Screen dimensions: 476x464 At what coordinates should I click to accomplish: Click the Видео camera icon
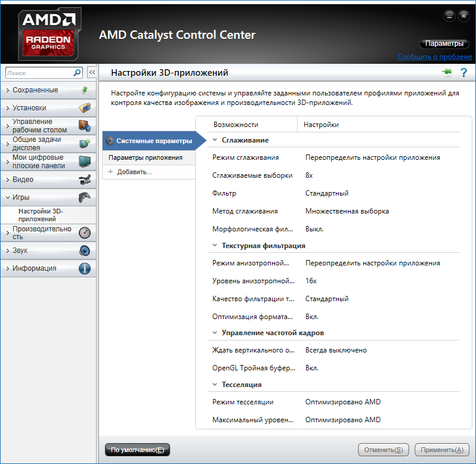point(85,180)
